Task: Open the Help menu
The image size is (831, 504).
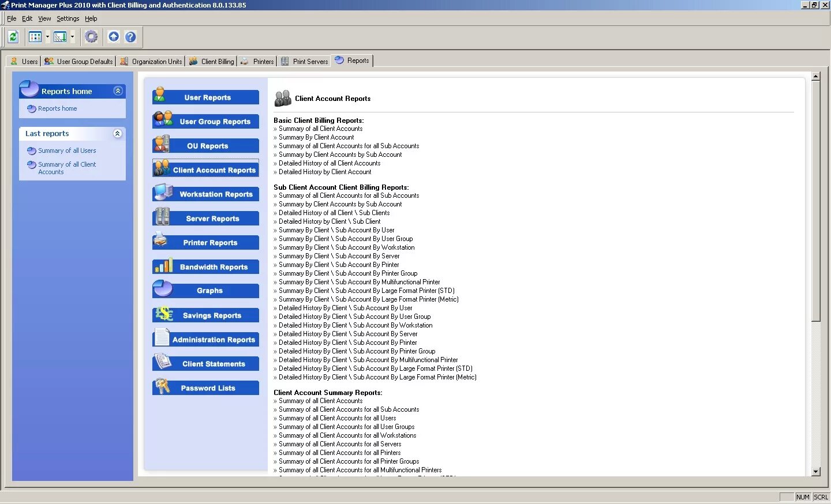Action: point(91,18)
